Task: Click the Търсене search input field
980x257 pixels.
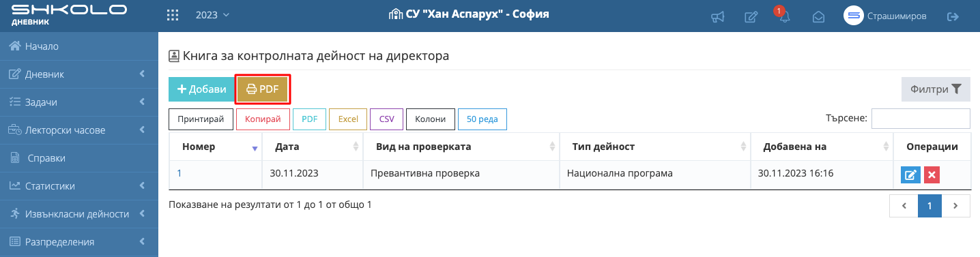Action: [x=921, y=119]
